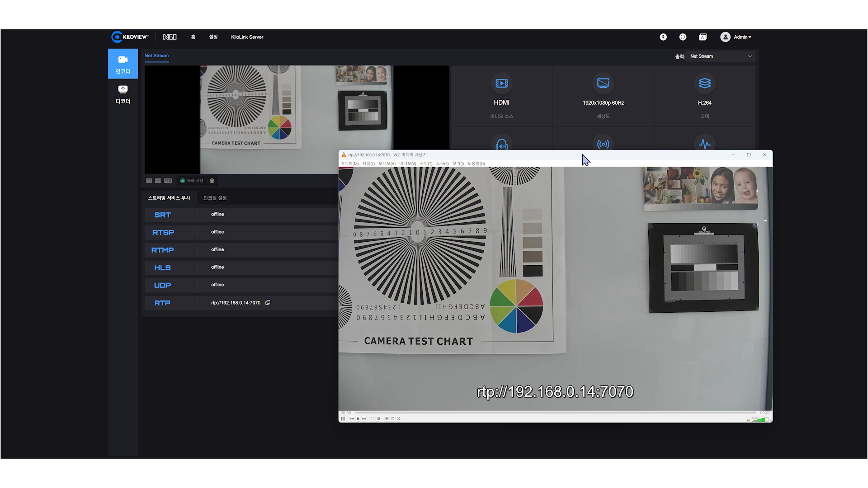The image size is (868, 488).
Task: Open recording settings gear icon
Action: tap(212, 181)
